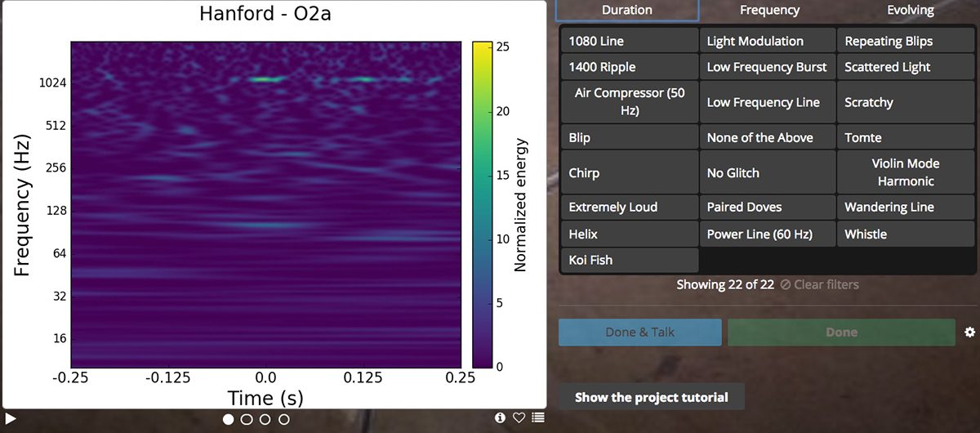Select Tomte glitch type
The height and width of the screenshot is (433, 980).
[x=906, y=137]
